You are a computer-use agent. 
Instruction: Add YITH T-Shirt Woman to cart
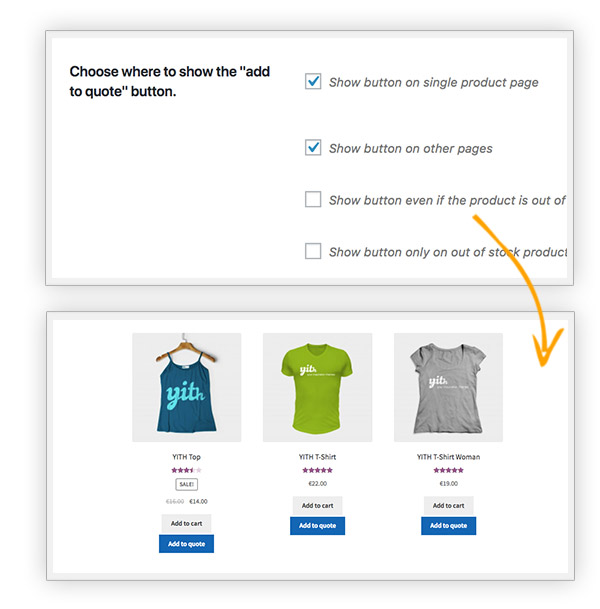click(x=448, y=506)
